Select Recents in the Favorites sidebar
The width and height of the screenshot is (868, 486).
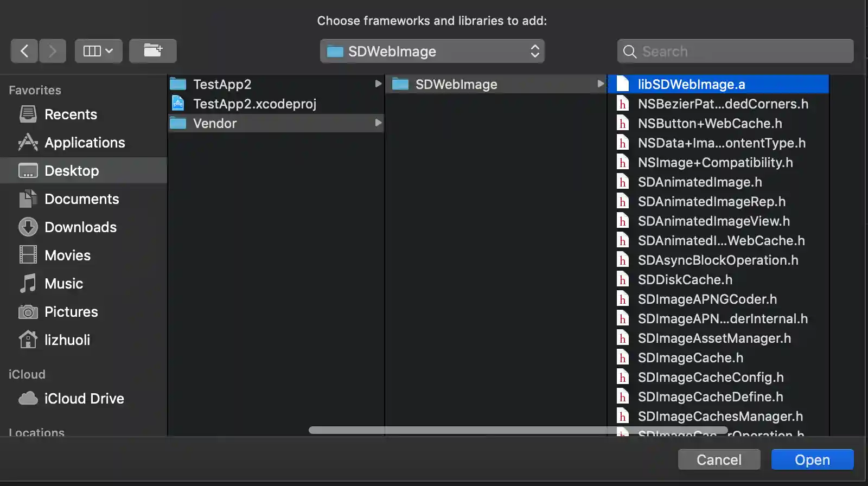(71, 114)
